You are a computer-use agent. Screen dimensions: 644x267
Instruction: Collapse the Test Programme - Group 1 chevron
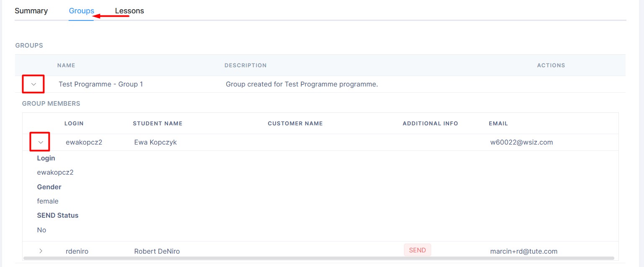pyautogui.click(x=34, y=84)
